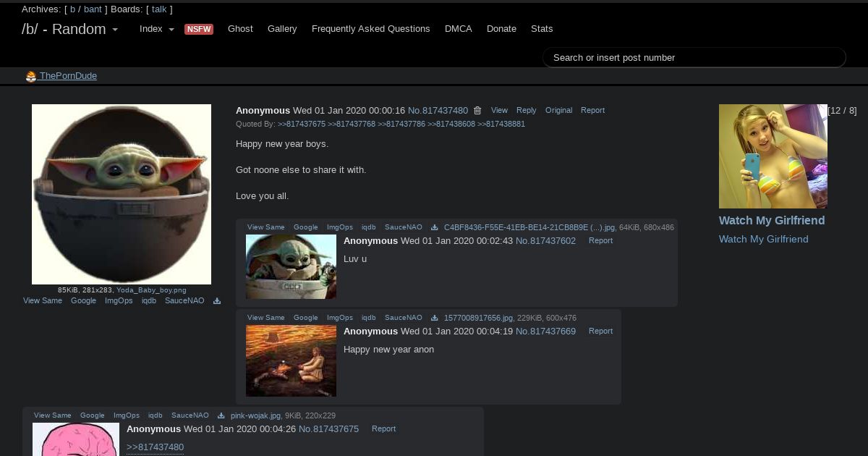Open the pink wojak thumbnail

click(x=76, y=439)
